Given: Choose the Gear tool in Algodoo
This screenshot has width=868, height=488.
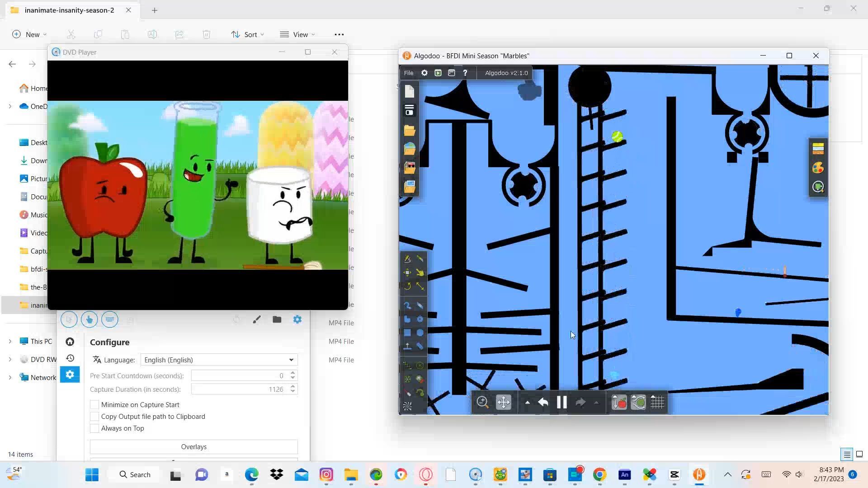Looking at the screenshot, I should pyautogui.click(x=420, y=319).
